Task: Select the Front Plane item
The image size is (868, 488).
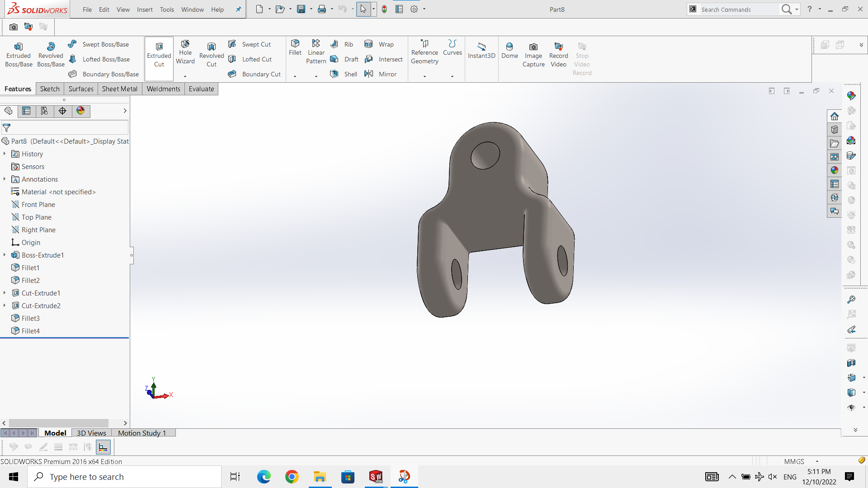Action: (x=33, y=205)
